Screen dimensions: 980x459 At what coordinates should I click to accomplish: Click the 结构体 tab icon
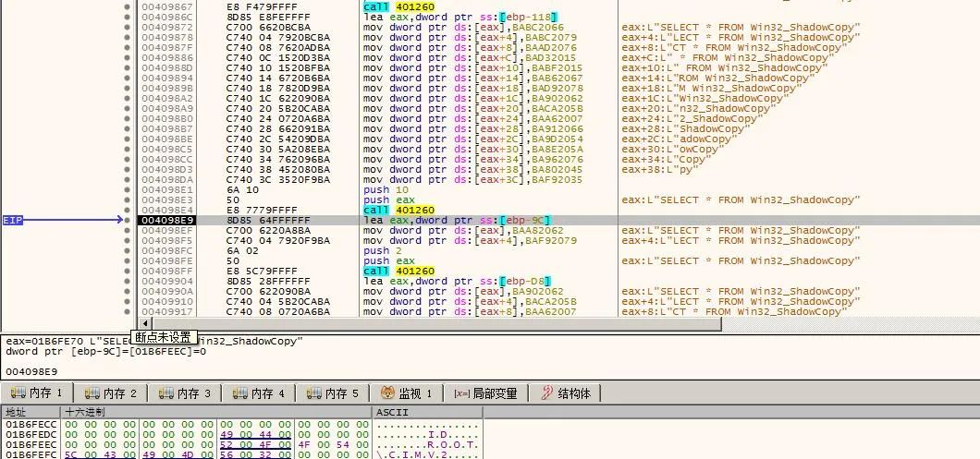pos(546,393)
